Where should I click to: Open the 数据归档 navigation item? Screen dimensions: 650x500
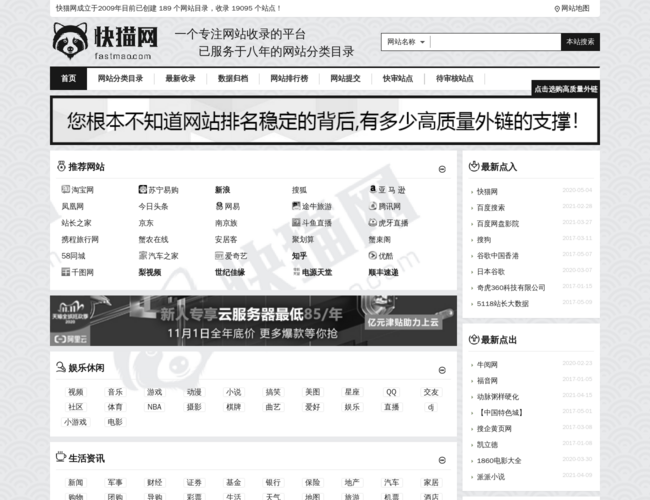(x=233, y=78)
